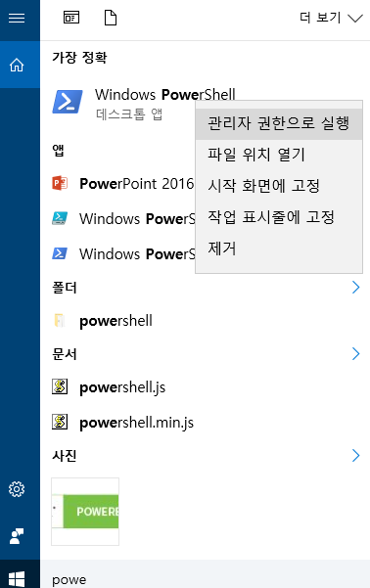Click the powershell.js file icon

[x=60, y=386]
